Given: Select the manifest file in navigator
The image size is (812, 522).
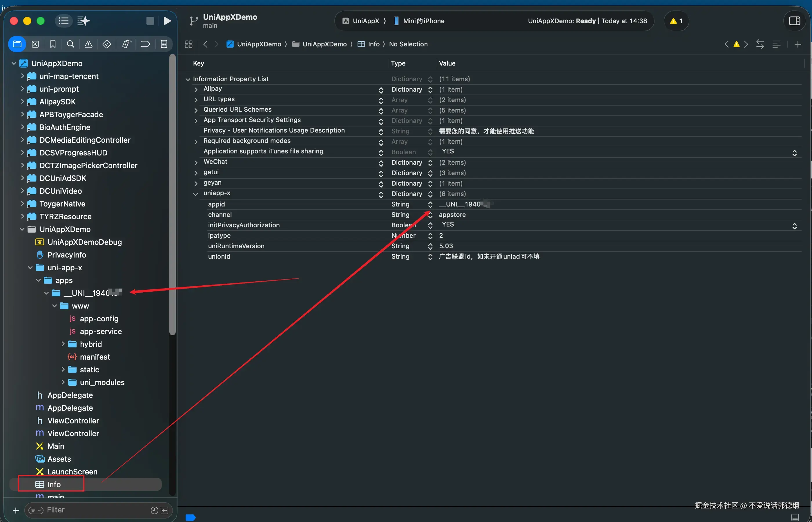Looking at the screenshot, I should (x=95, y=357).
